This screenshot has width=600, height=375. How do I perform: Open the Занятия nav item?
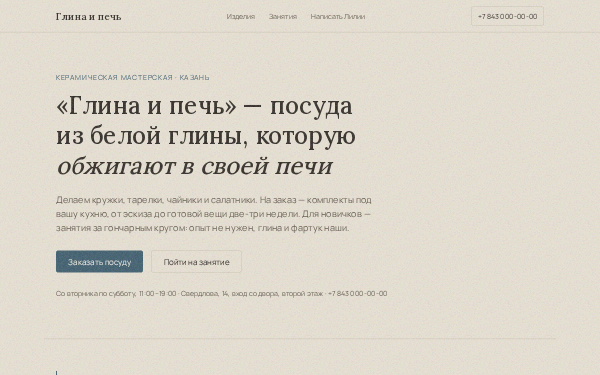283,16
